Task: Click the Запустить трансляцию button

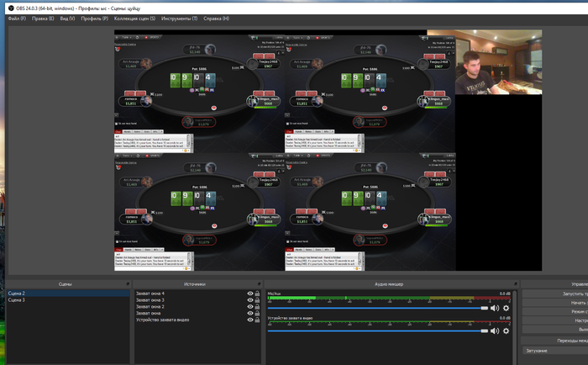Action: [x=555, y=294]
